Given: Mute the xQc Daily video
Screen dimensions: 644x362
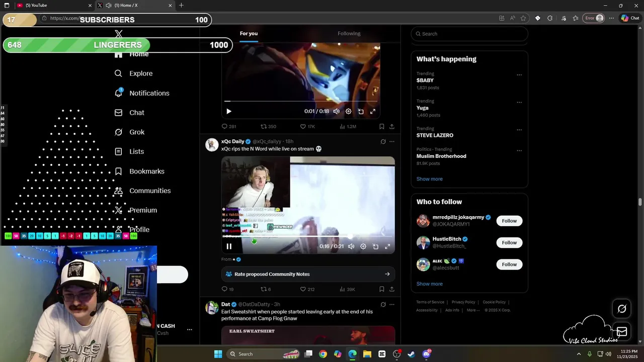Looking at the screenshot, I should (x=351, y=246).
